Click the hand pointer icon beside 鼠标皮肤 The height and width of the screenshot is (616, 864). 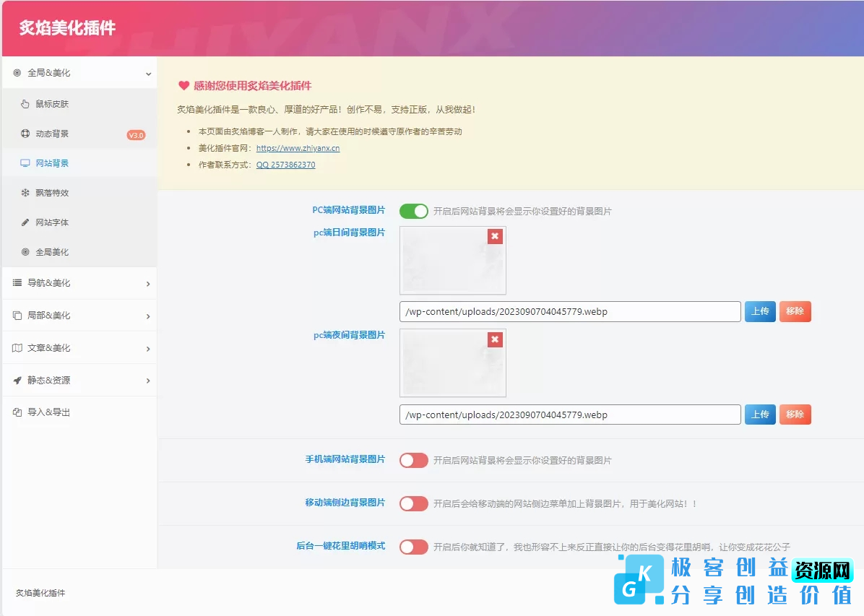coord(25,104)
